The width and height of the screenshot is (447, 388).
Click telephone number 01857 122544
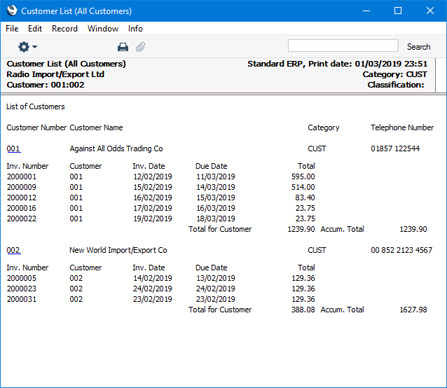395,149
